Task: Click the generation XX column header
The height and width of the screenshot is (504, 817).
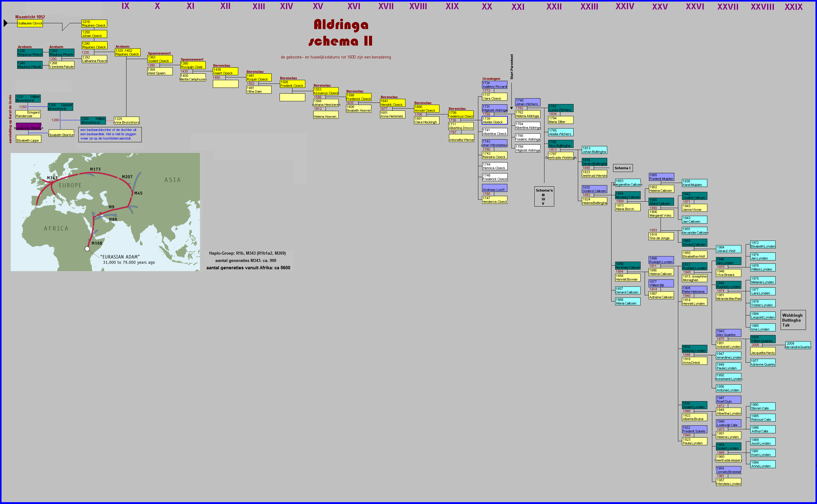Action: (487, 6)
